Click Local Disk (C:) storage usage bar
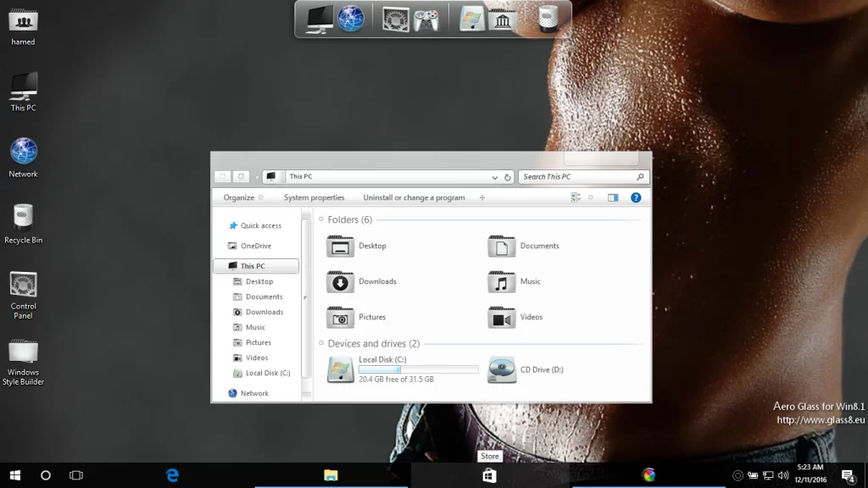This screenshot has height=488, width=868. click(x=418, y=369)
